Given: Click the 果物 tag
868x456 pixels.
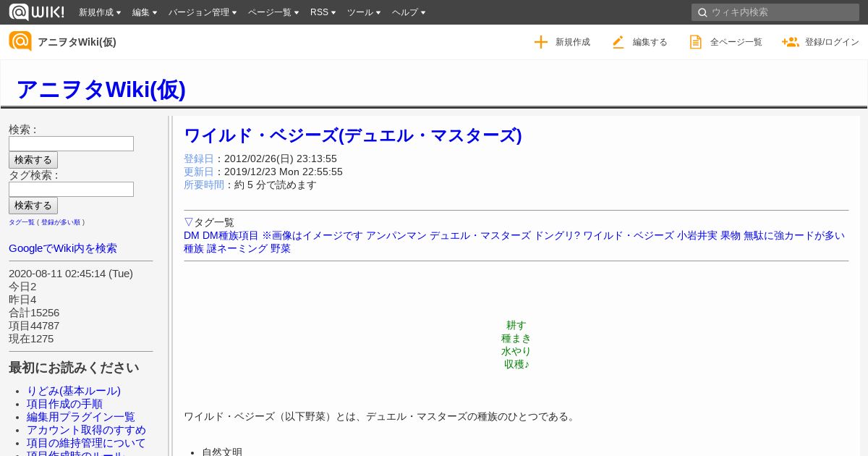Looking at the screenshot, I should (731, 235).
